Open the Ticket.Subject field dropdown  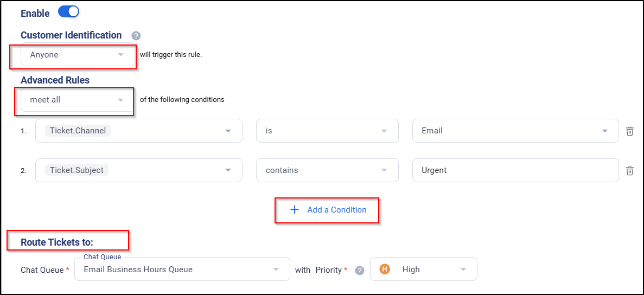[139, 170]
